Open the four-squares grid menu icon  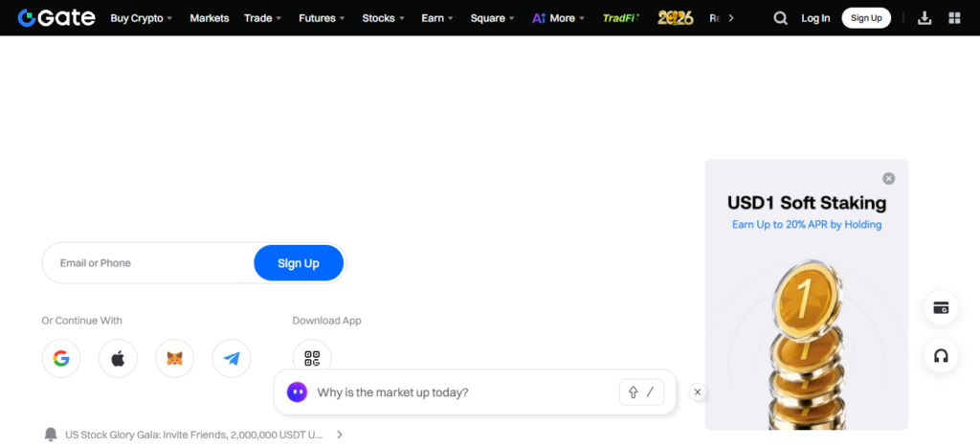coord(954,18)
